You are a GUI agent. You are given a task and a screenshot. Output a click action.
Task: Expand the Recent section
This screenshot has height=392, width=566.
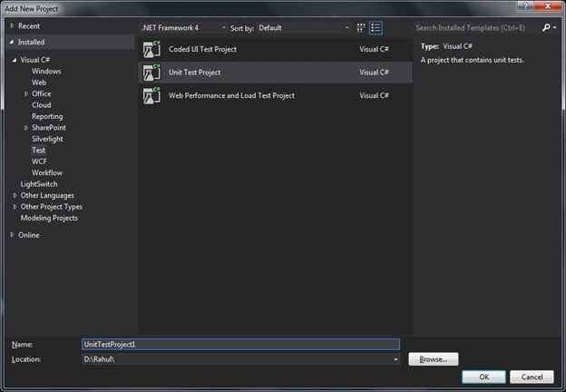[x=12, y=25]
